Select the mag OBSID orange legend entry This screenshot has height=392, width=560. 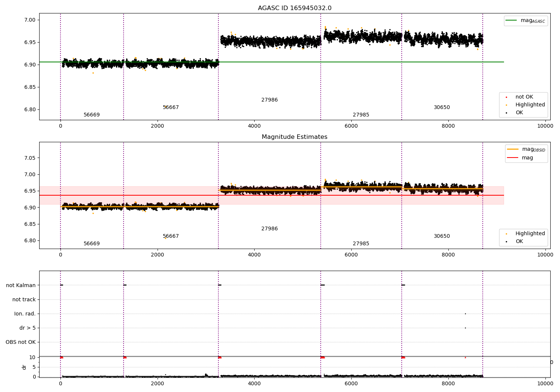526,149
